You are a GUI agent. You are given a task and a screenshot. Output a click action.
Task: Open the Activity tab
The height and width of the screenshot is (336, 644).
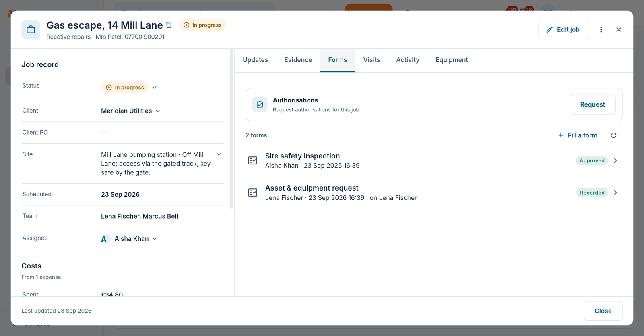click(x=408, y=60)
